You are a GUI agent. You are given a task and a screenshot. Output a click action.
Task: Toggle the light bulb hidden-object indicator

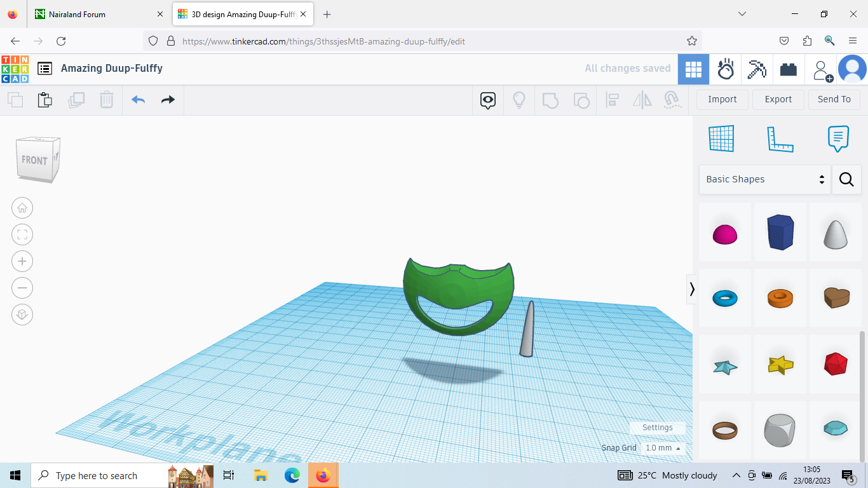519,100
